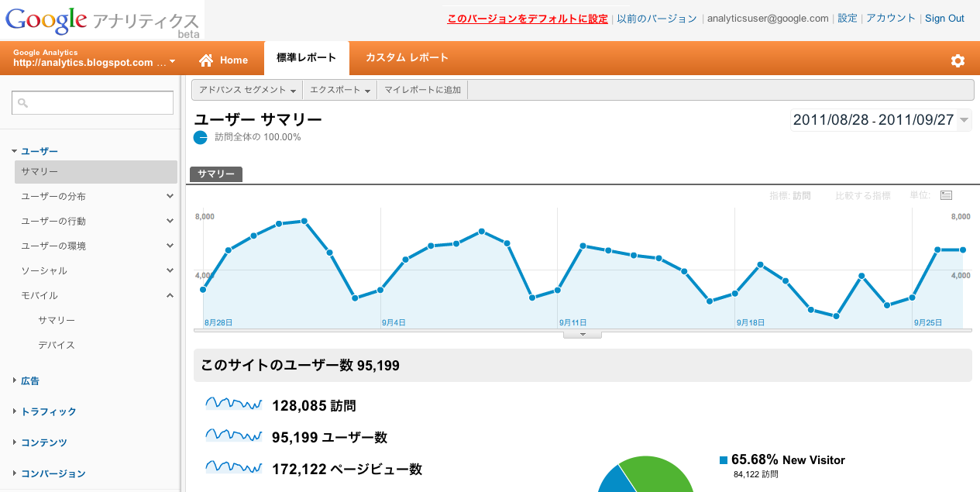Expand the 広告 category
Viewport: 980px width, 492px height.
[15, 380]
